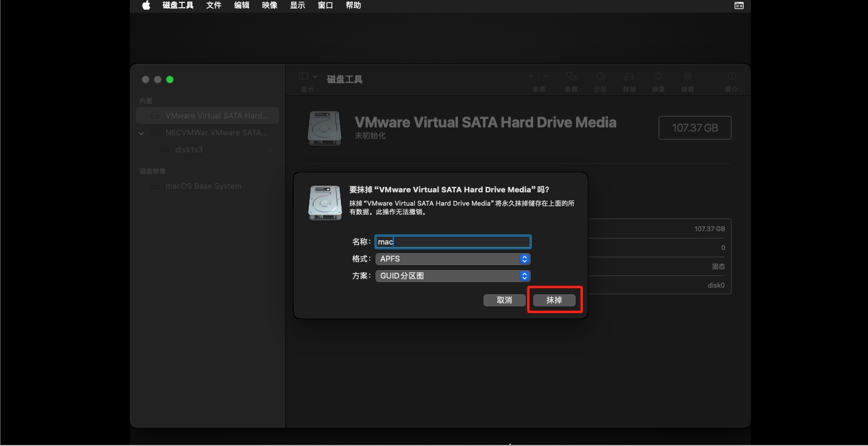Open the Apple menu
868x446 pixels.
146,5
